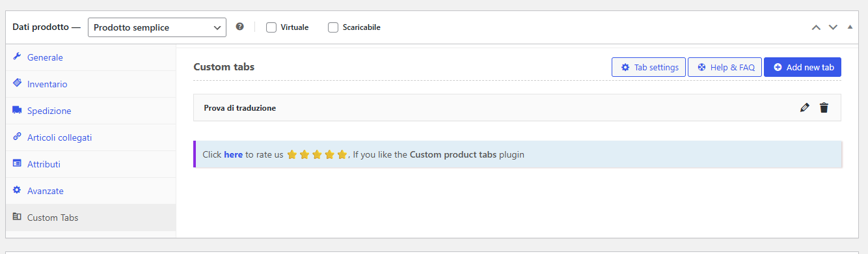The height and width of the screenshot is (254, 868).
Task: Click the tag icon beside Inventario
Action: pos(17,83)
